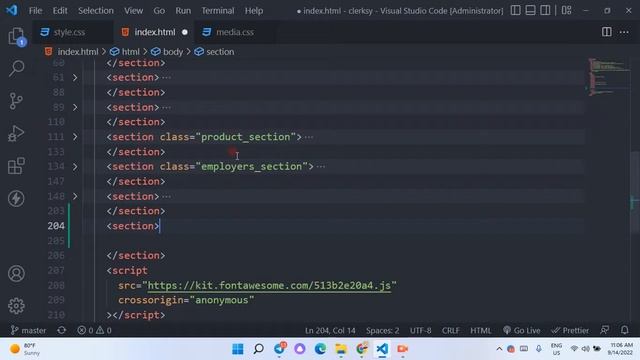This screenshot has height=360, width=640.
Task: Click crossorigin="anonymous" text
Action: [186, 300]
